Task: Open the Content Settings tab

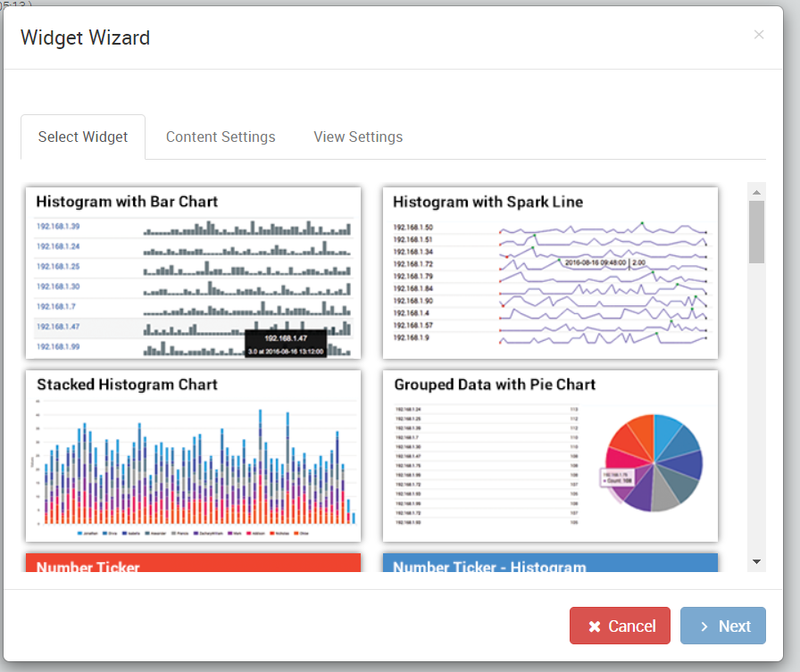Action: pyautogui.click(x=221, y=137)
